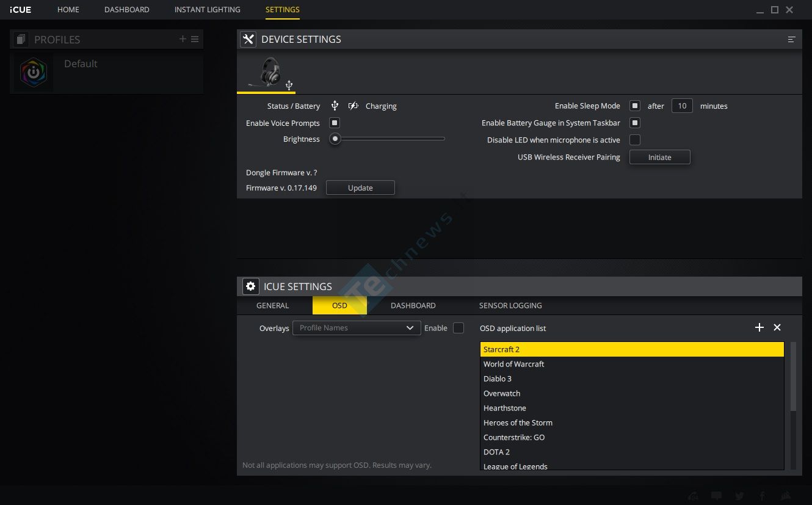The width and height of the screenshot is (812, 505).
Task: Toggle Enable Voice Prompts checkbox
Action: 335,123
